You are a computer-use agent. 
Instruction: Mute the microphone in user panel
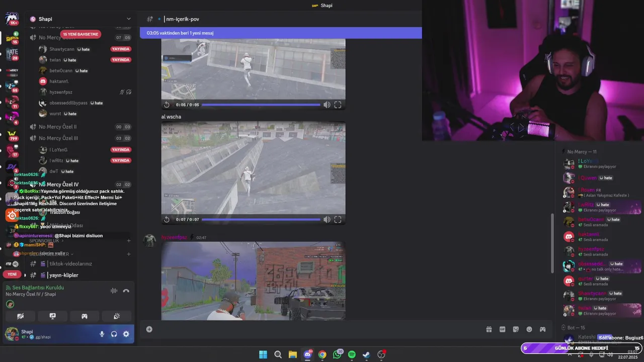[x=102, y=334]
